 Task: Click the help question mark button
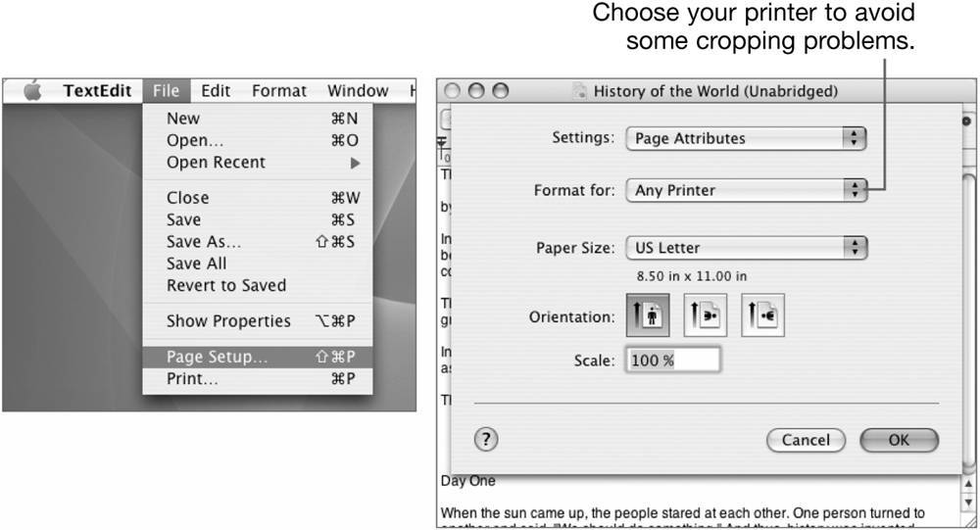click(x=486, y=439)
